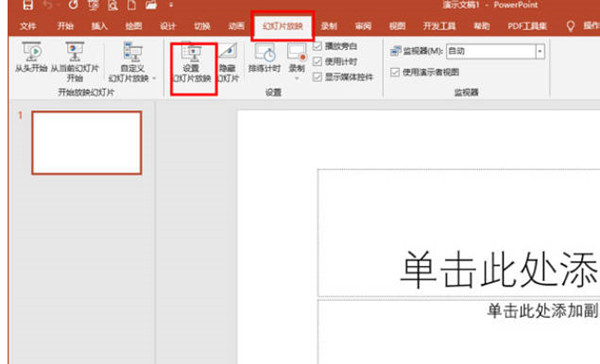The height and width of the screenshot is (364, 600).
Task: Click the 录制 record button icon
Action: point(297,53)
